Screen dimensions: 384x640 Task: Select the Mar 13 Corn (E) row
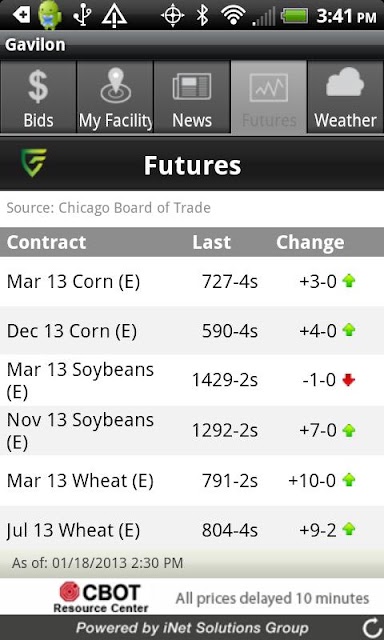pyautogui.click(x=192, y=282)
